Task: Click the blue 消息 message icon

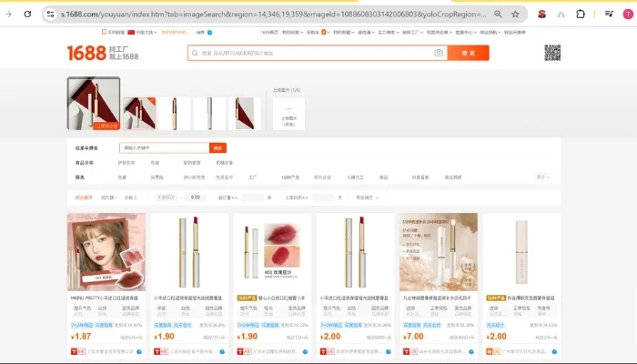Action: point(210,32)
